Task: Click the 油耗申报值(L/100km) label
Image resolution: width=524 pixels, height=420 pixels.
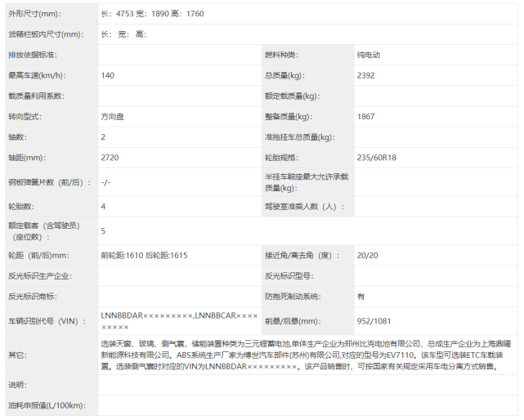Action: [47, 405]
